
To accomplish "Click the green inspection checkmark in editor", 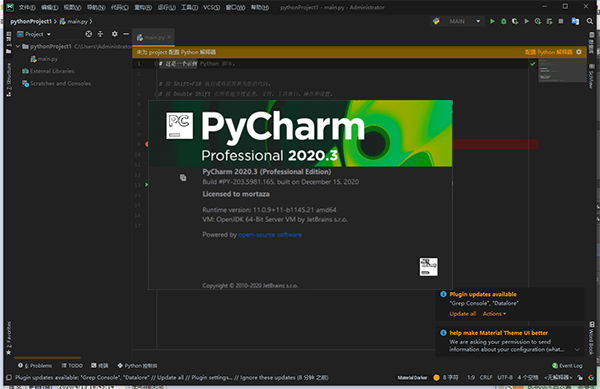I will [532, 64].
